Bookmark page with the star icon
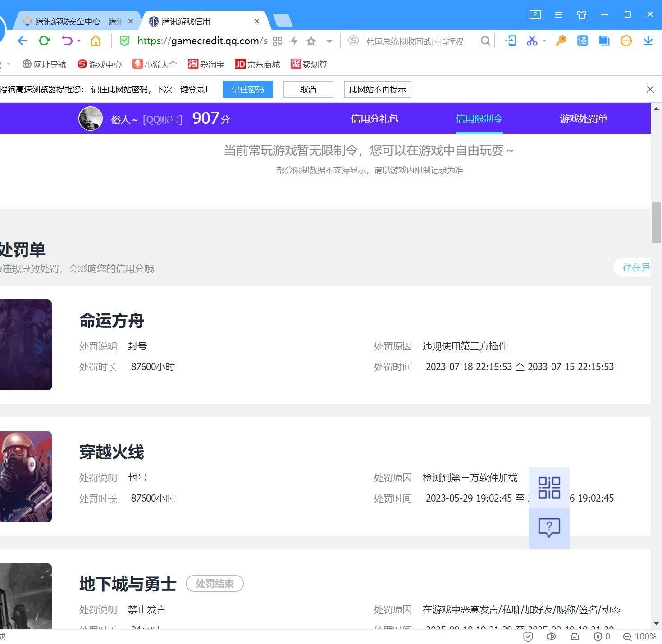The image size is (662, 644). (311, 41)
